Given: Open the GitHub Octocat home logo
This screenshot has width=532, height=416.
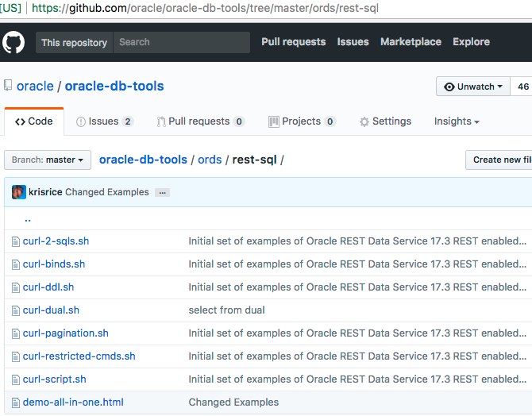Looking at the screenshot, I should pos(13,42).
